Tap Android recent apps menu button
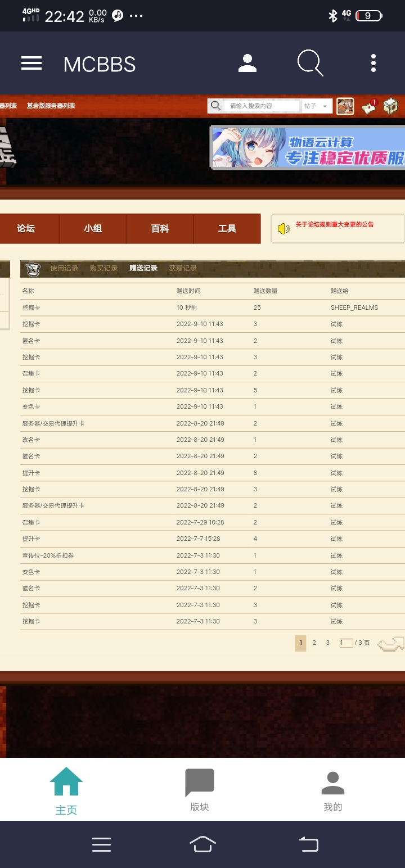 click(101, 844)
